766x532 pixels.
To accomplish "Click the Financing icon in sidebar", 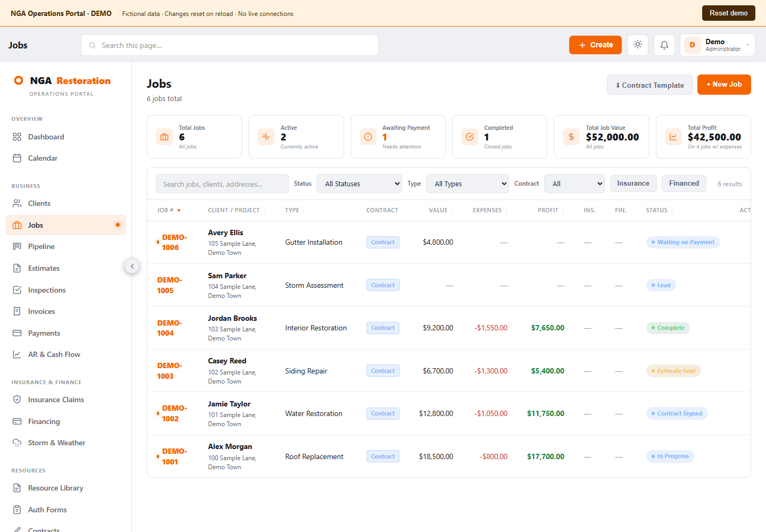I will click(x=17, y=421).
